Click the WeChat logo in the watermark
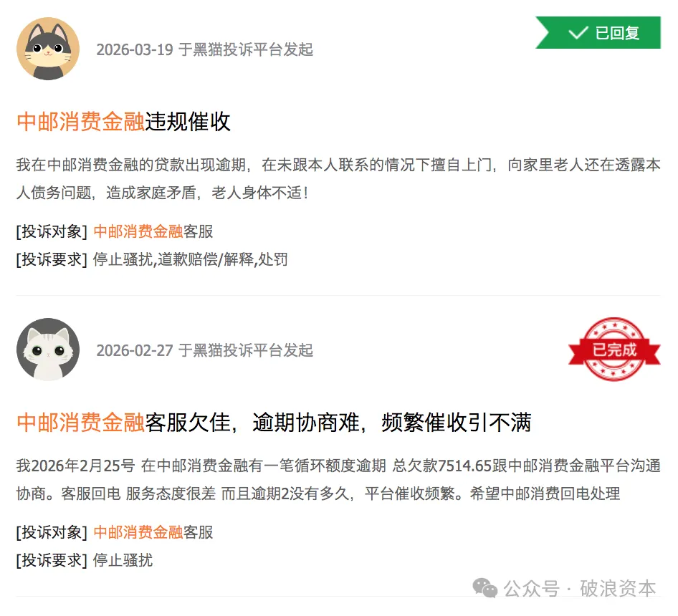 coord(485,588)
